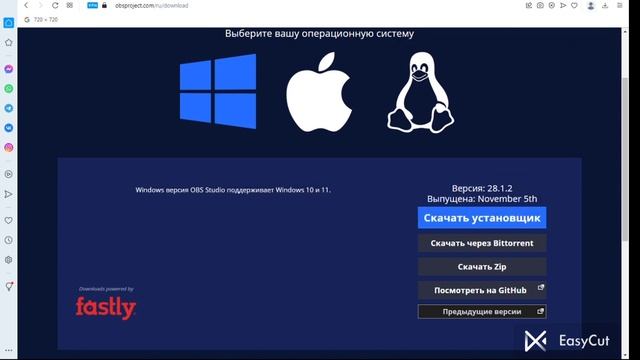Open Посмотреть на GitHub link
This screenshot has height=360, width=640.
pyautogui.click(x=482, y=290)
